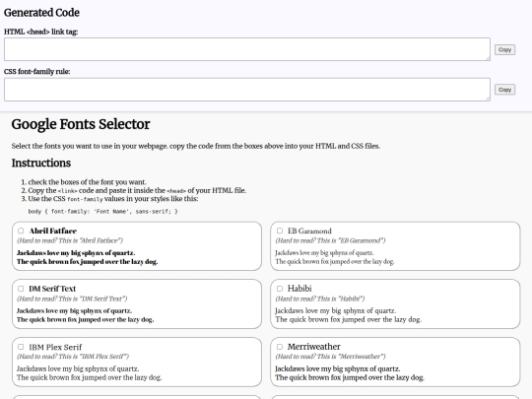Viewport: 532px width, 399px height.
Task: Click the Abril Fatface font name label
Action: 53,231
